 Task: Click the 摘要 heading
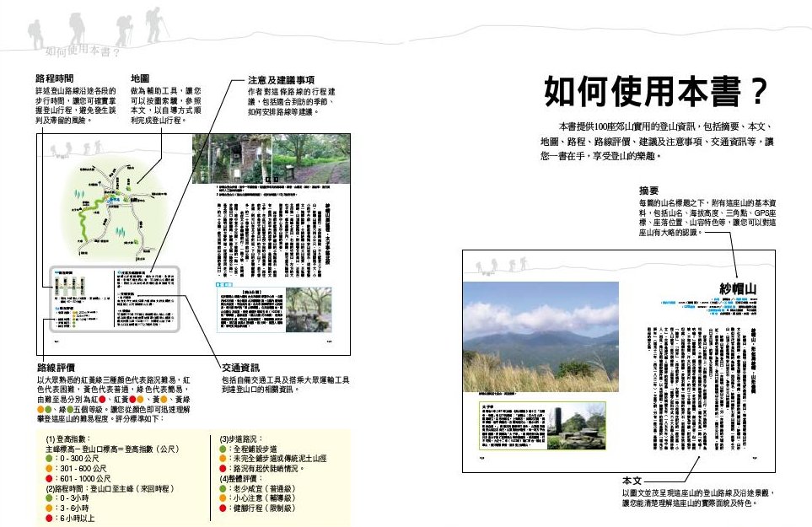648,191
